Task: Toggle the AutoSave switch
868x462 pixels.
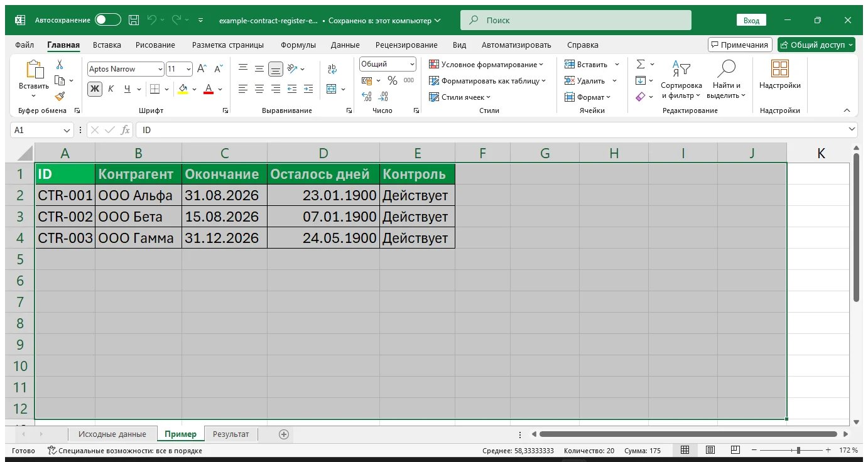Action: tap(108, 20)
